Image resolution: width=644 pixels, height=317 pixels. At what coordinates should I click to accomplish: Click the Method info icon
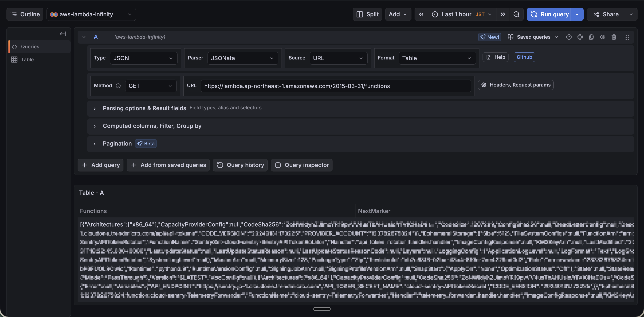(118, 86)
